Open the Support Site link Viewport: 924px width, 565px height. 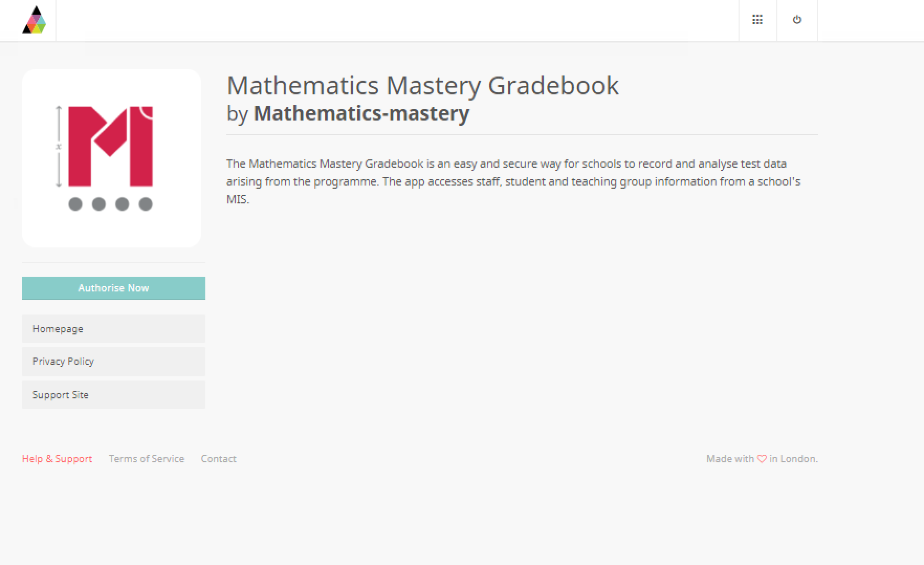(x=114, y=395)
